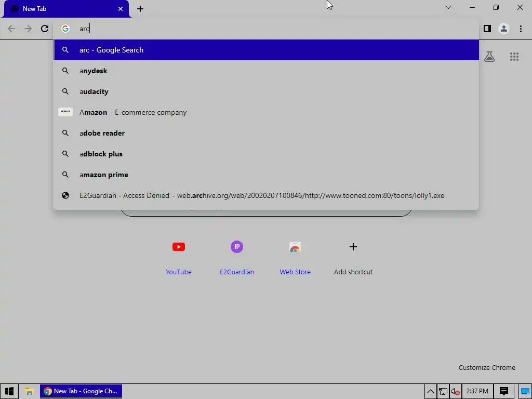
Task: Click the YouTube shortcut label
Action: click(x=179, y=272)
